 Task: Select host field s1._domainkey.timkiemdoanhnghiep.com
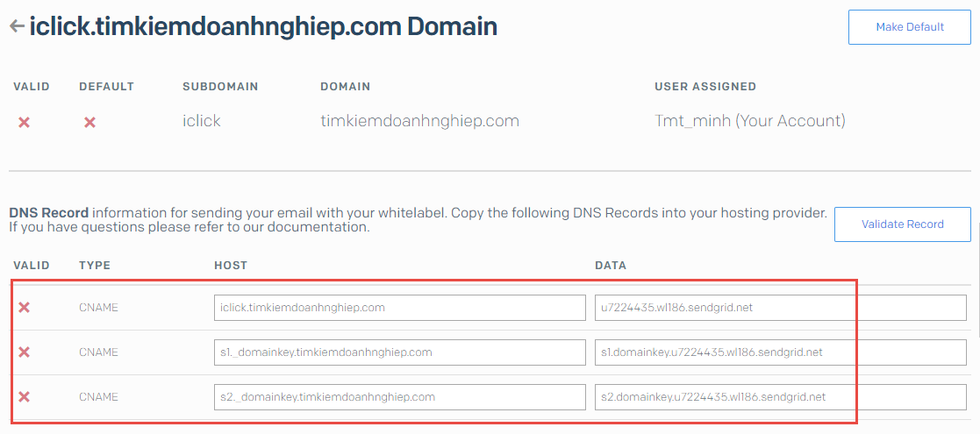pos(399,352)
